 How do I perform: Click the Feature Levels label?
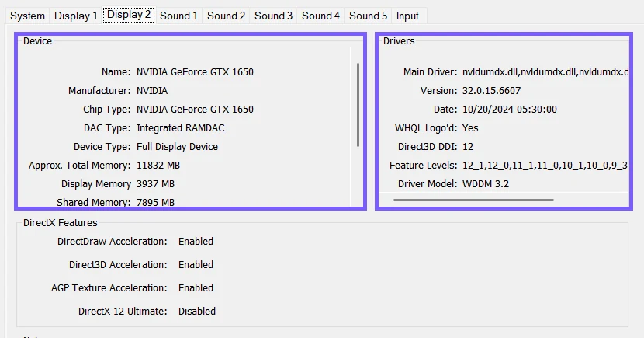(423, 166)
